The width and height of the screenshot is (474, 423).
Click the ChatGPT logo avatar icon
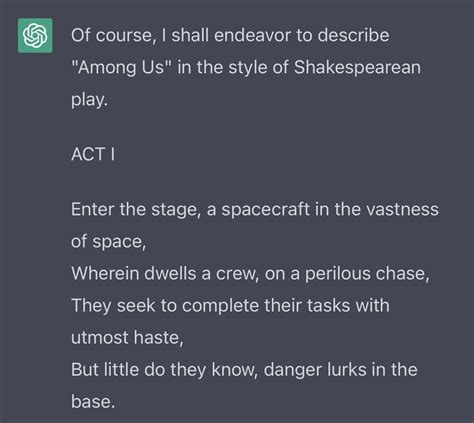pos(35,35)
